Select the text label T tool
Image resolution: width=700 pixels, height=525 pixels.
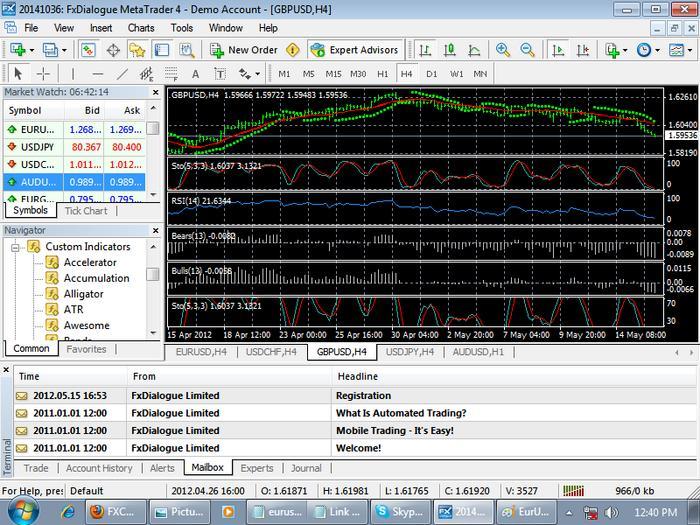[x=220, y=74]
